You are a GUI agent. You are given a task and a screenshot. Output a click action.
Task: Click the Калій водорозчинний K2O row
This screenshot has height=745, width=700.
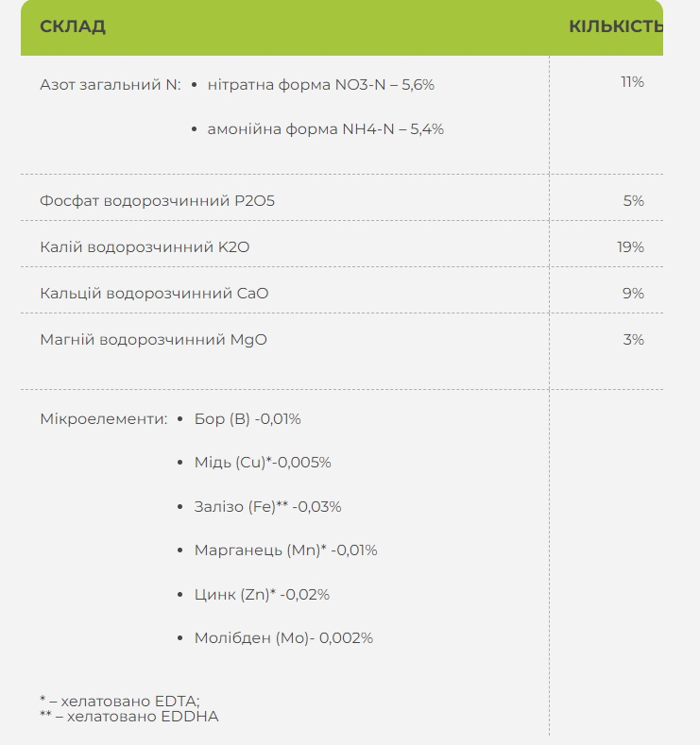[x=145, y=247]
